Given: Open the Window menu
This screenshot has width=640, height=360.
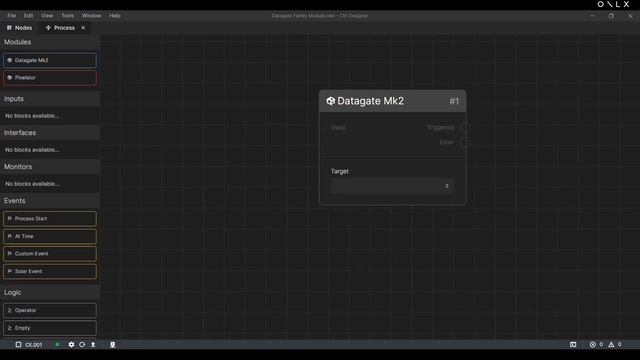Looking at the screenshot, I should click(x=91, y=16).
